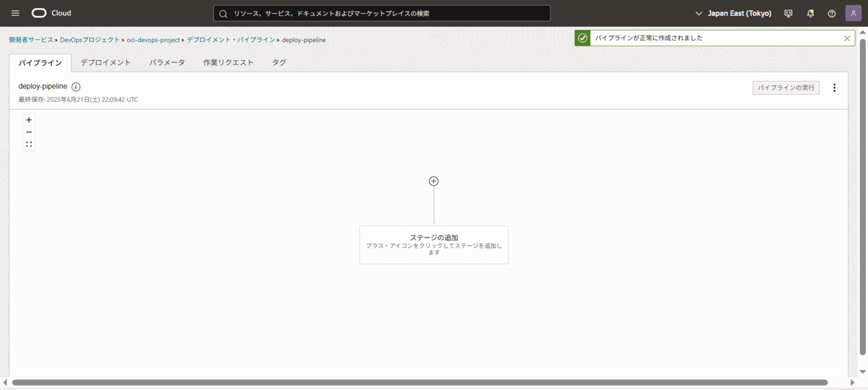The image size is (868, 390).
Task: Switch to the パラメータ tab
Action: tap(167, 62)
